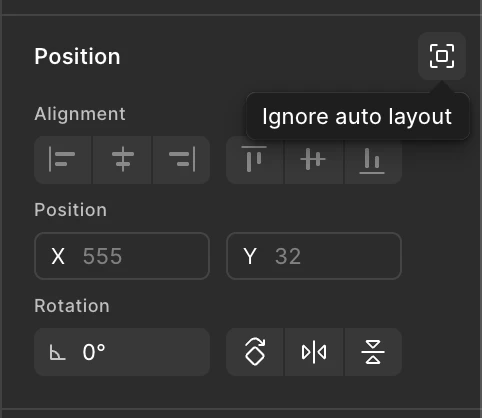
Task: Click the rotation field showing 0°
Action: (122, 352)
